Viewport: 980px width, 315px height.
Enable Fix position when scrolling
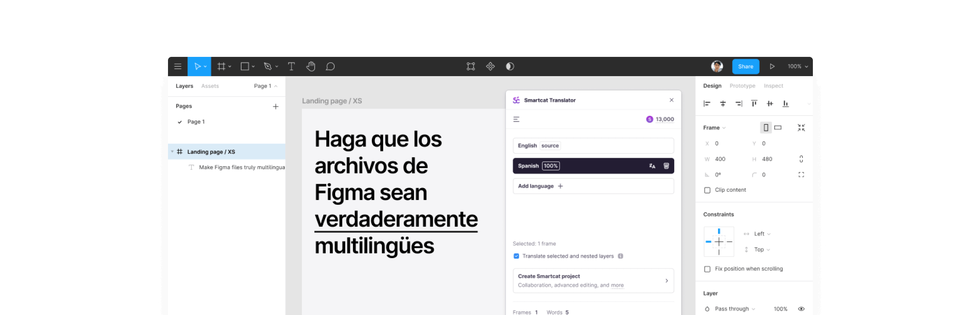pos(707,269)
